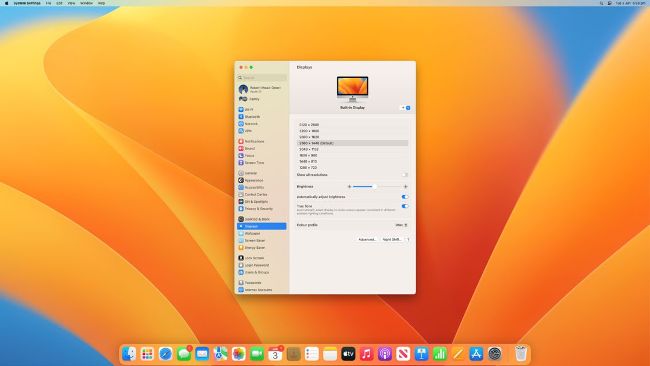The height and width of the screenshot is (366, 650).
Task: Select General in the settings sidebar
Action: coord(262,173)
